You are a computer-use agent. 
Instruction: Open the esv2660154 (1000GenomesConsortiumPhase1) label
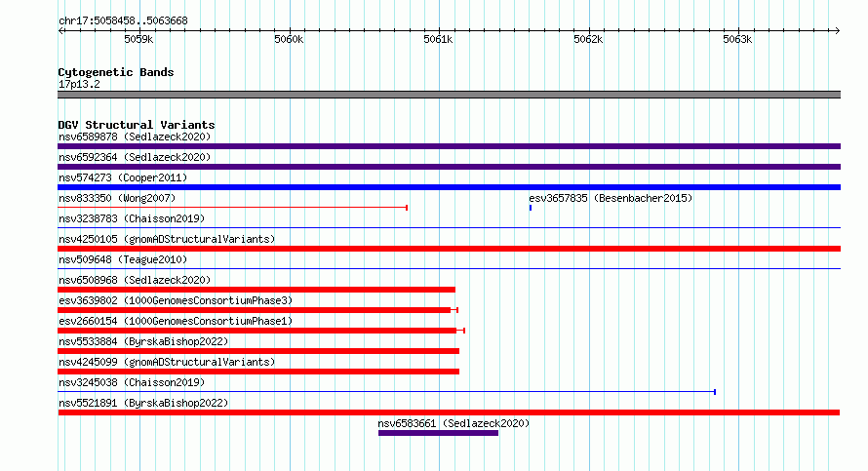176,321
